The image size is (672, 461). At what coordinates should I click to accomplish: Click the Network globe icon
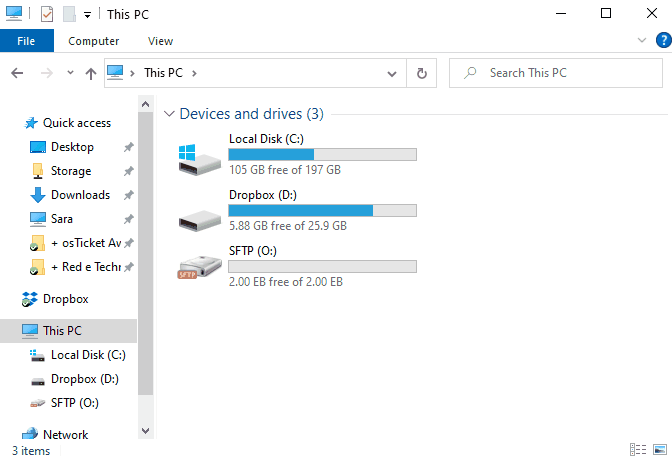tap(30, 434)
